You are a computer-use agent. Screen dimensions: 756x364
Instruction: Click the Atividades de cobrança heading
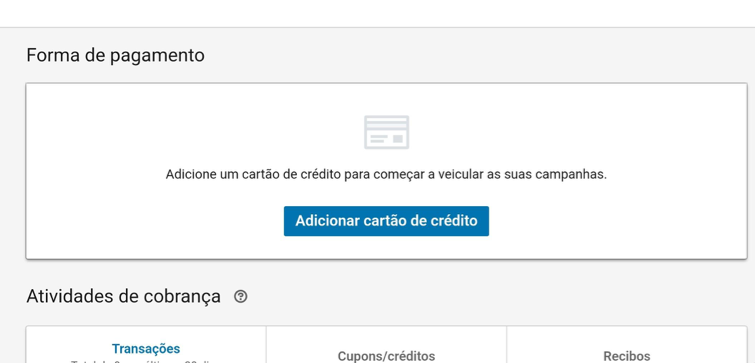(x=123, y=297)
